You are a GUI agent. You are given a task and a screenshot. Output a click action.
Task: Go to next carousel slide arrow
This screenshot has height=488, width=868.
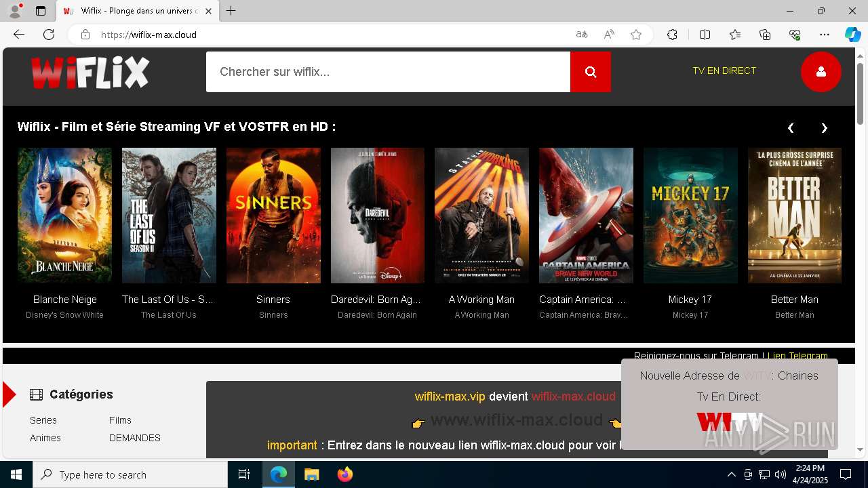coord(824,127)
